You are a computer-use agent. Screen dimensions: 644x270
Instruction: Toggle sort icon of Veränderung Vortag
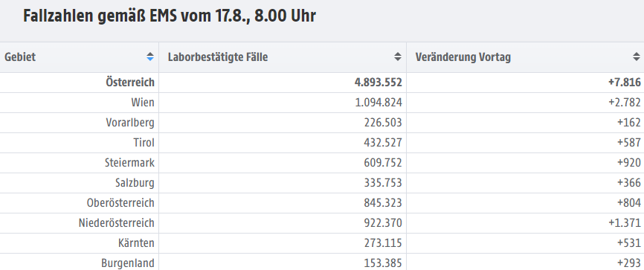click(x=637, y=57)
